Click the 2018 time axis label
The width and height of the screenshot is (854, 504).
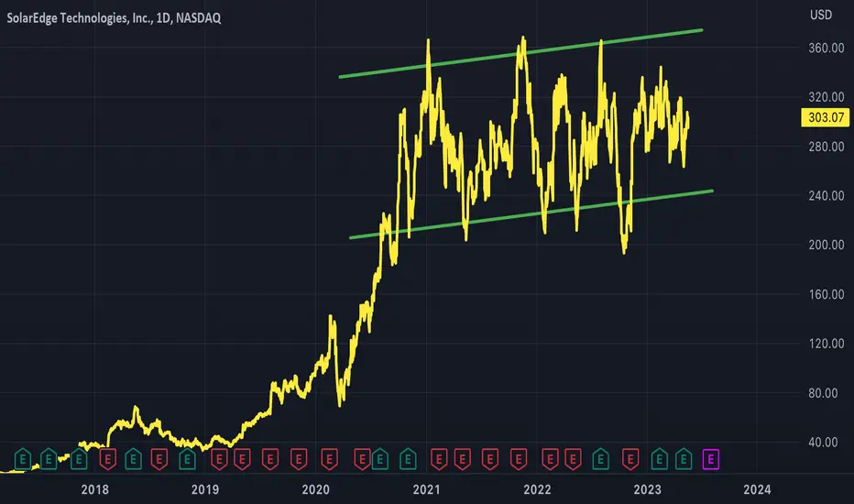94,489
